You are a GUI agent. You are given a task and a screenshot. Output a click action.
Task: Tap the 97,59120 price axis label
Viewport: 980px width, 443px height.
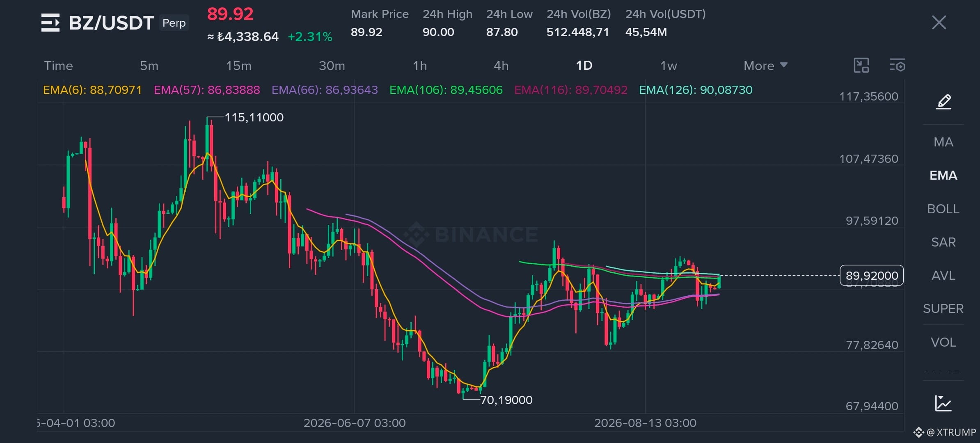coord(872,221)
